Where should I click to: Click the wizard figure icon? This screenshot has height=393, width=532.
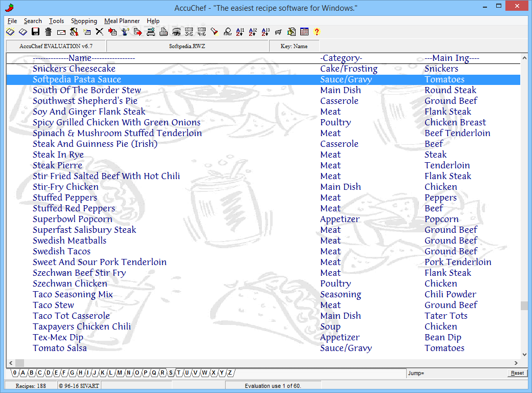point(125,32)
